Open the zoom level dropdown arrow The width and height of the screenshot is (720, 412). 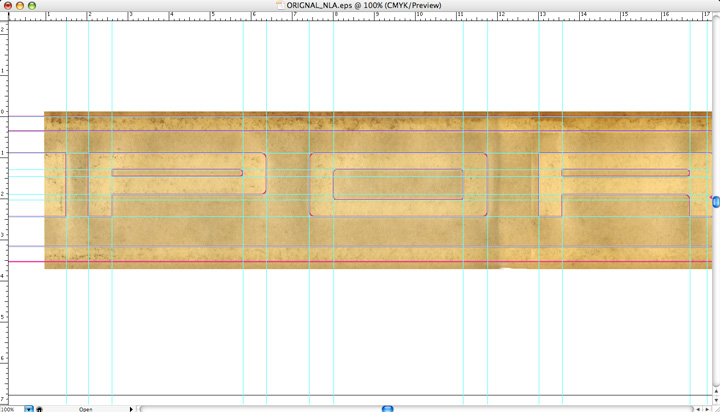click(x=29, y=409)
